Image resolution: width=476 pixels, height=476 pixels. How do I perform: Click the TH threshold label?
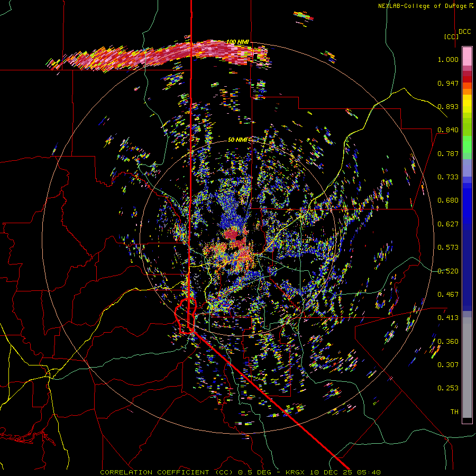click(454, 412)
